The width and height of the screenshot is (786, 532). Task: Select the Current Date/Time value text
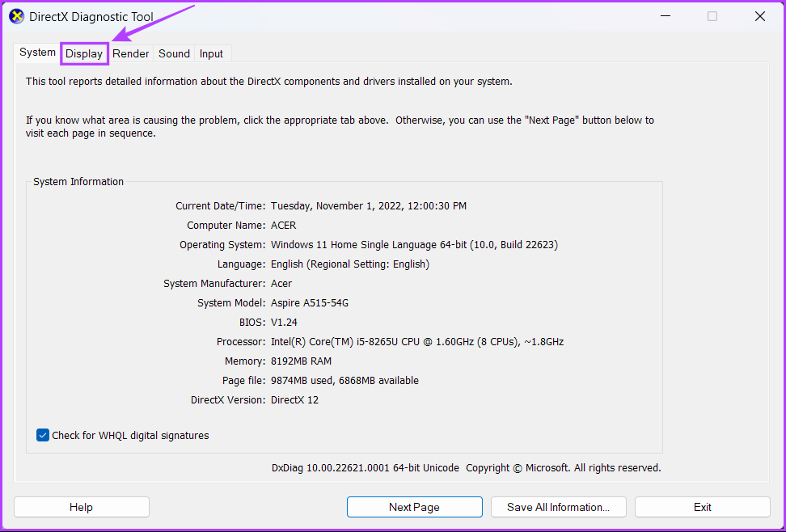pyautogui.click(x=369, y=205)
